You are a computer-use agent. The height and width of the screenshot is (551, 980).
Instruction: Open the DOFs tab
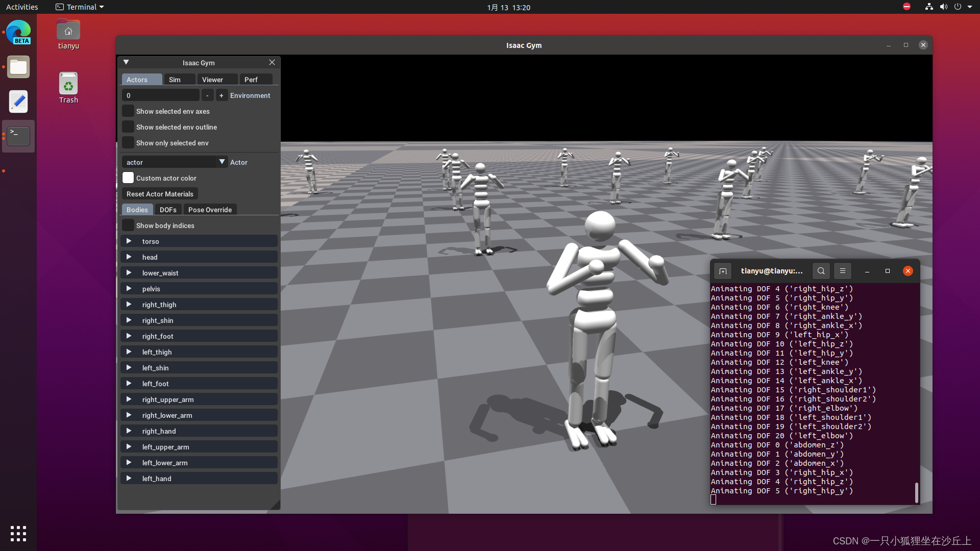[x=168, y=210]
